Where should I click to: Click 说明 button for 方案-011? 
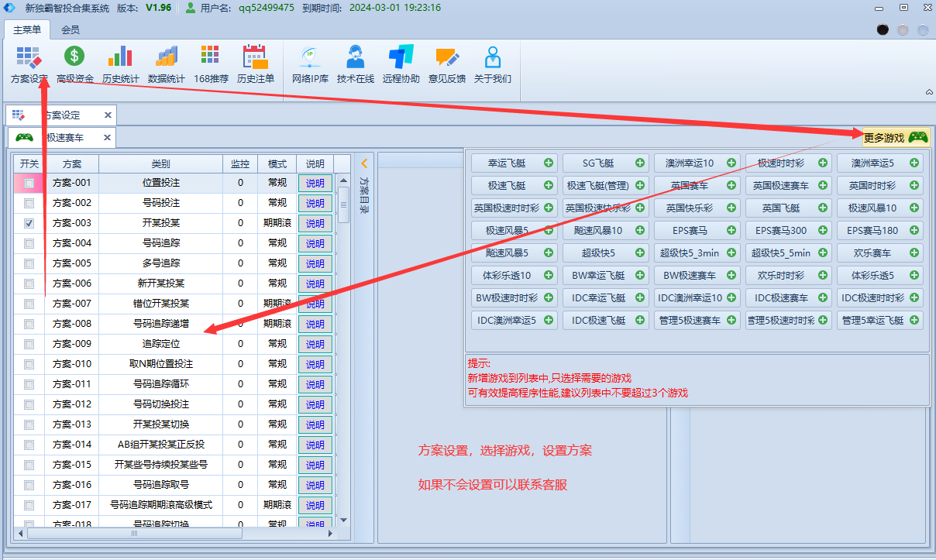[315, 384]
